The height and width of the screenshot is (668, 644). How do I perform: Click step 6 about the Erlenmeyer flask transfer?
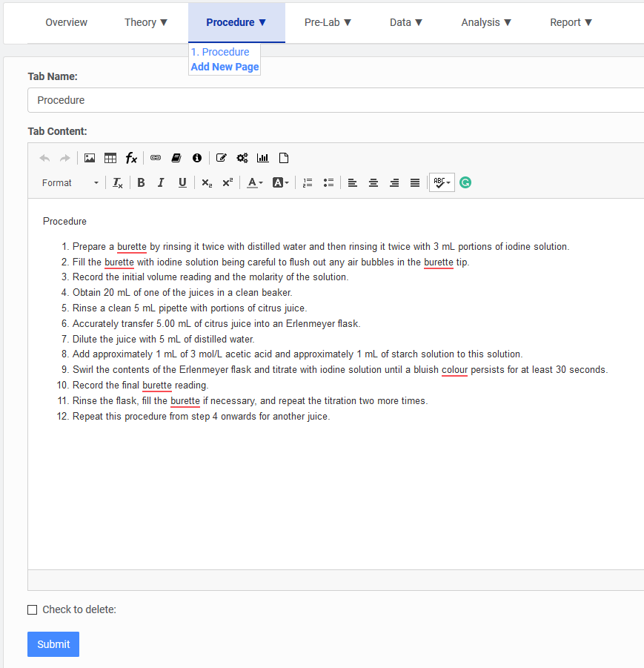point(216,324)
